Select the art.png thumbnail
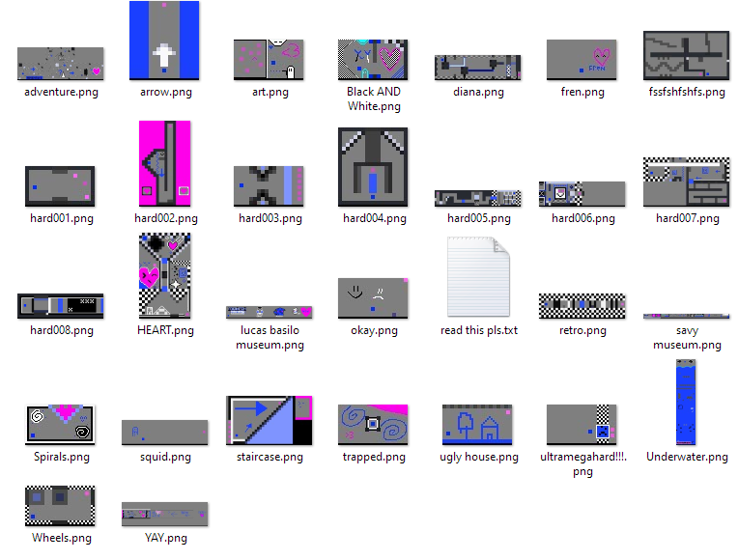738x560 pixels. pyautogui.click(x=269, y=59)
